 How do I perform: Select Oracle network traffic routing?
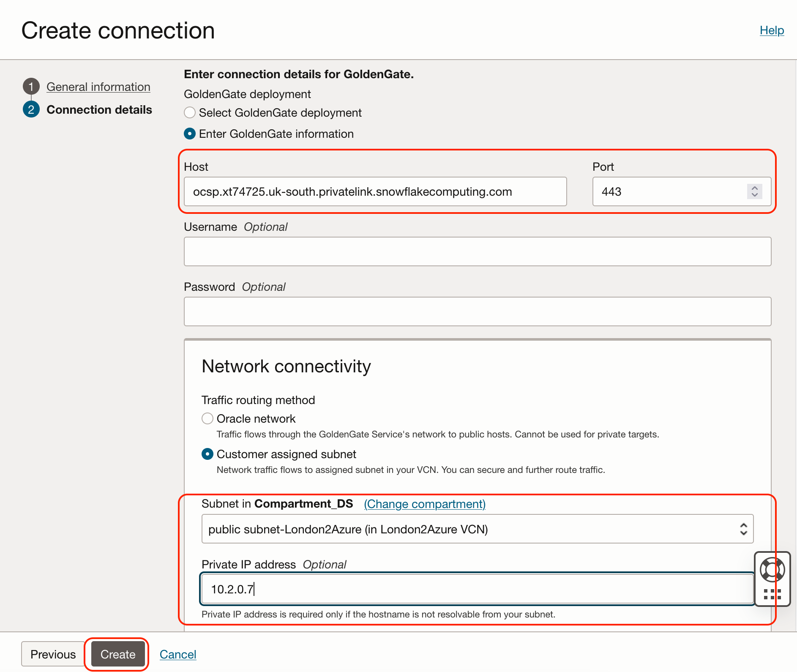tap(207, 419)
